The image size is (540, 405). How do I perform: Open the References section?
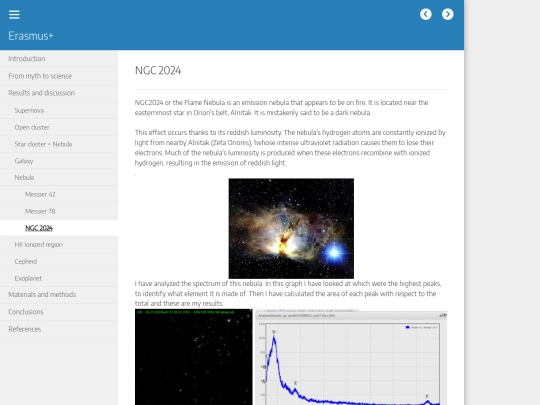[x=59, y=329]
